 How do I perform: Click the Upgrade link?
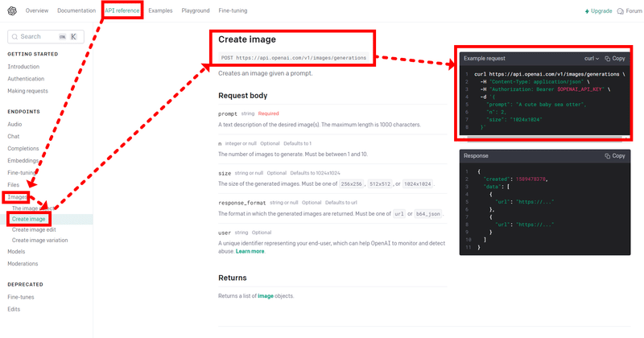(x=598, y=11)
